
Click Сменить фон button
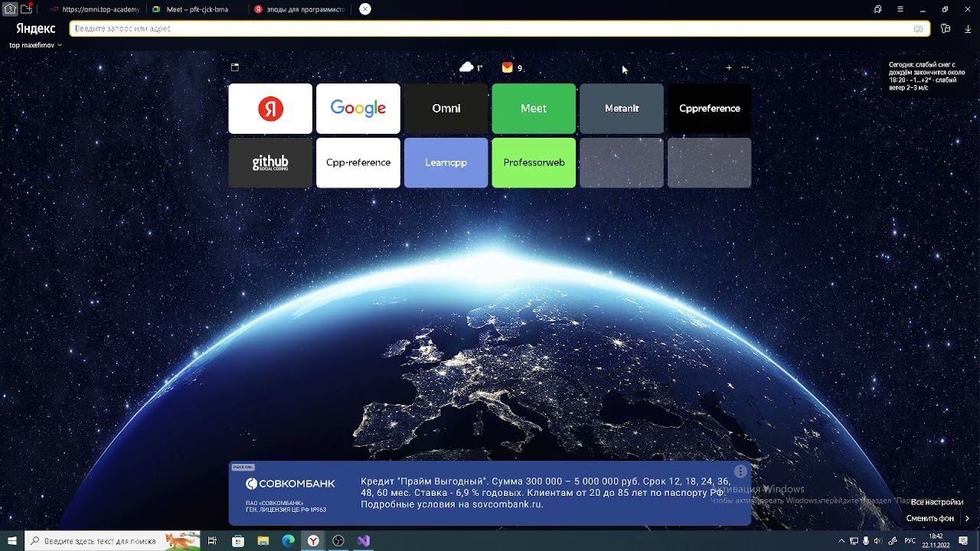(x=929, y=518)
